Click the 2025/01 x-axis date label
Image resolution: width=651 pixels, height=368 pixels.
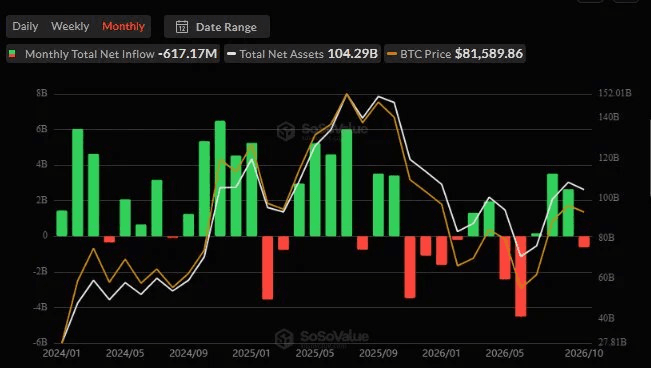251,353
